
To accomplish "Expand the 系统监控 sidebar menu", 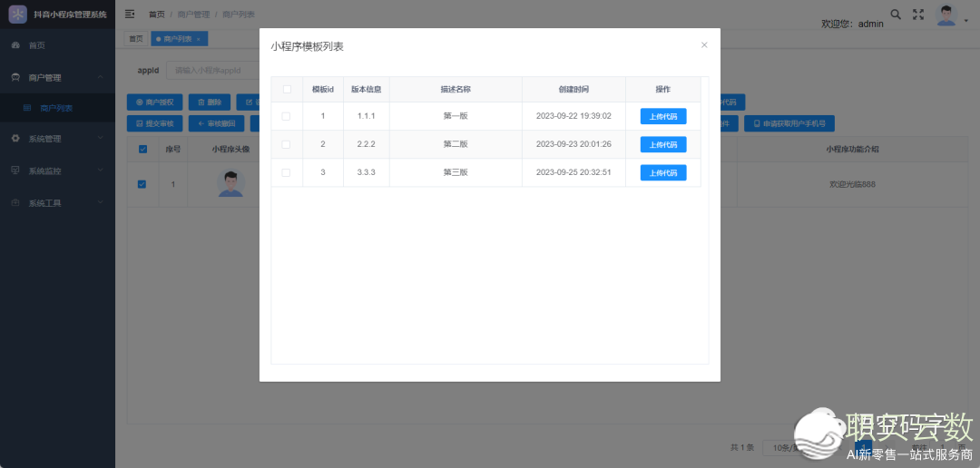I will coord(57,171).
